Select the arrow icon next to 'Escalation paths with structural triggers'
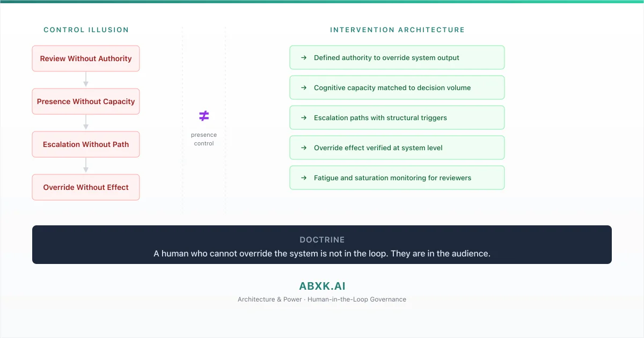 tap(303, 117)
